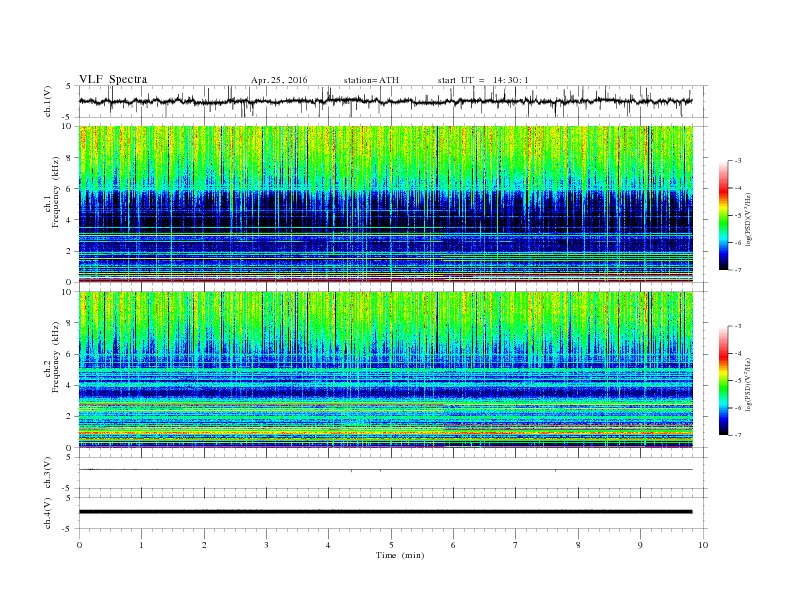Click the 'station=ATH' label
Viewport: 792px width, 612px height.
point(371,80)
